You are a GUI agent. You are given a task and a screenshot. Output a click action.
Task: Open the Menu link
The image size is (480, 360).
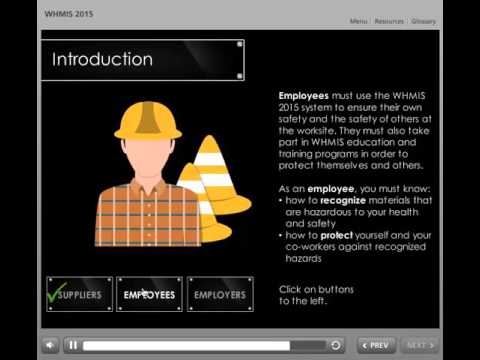359,21
